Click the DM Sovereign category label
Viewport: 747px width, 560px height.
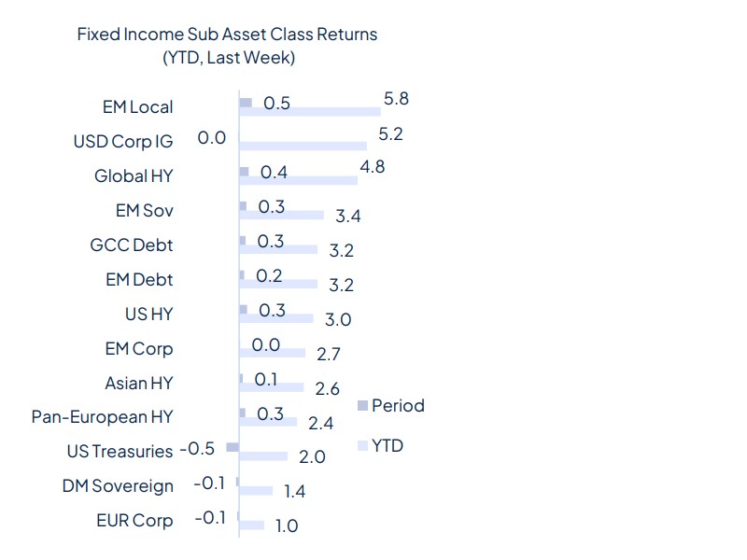coord(118,486)
